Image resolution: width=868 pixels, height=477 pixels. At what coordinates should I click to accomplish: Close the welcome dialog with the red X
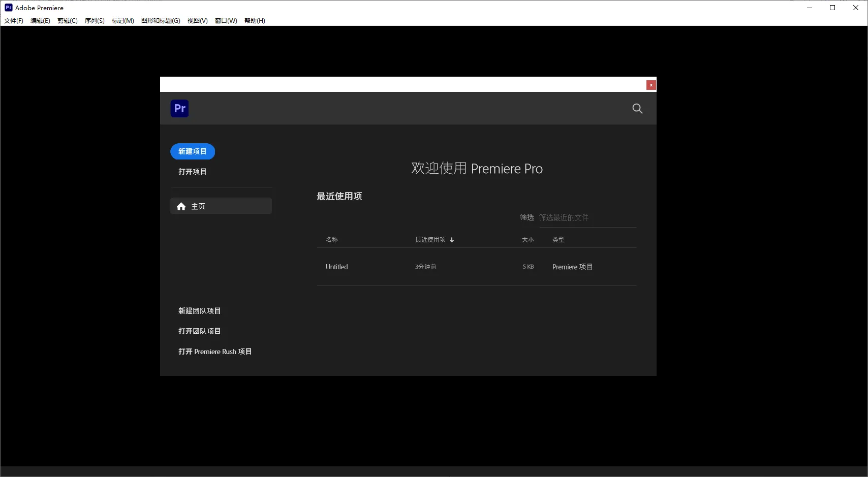coord(650,85)
